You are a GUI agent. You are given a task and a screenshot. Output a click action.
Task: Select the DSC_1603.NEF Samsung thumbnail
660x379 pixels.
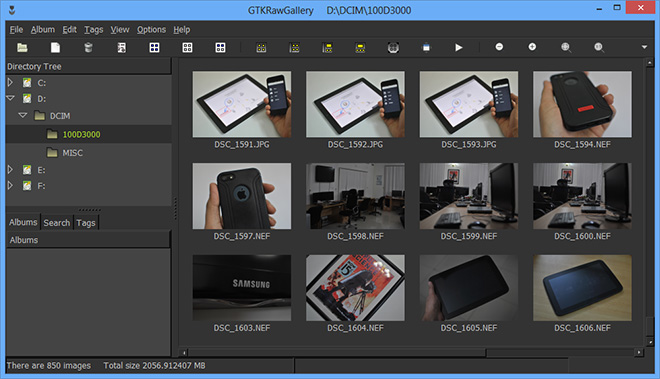coord(242,288)
